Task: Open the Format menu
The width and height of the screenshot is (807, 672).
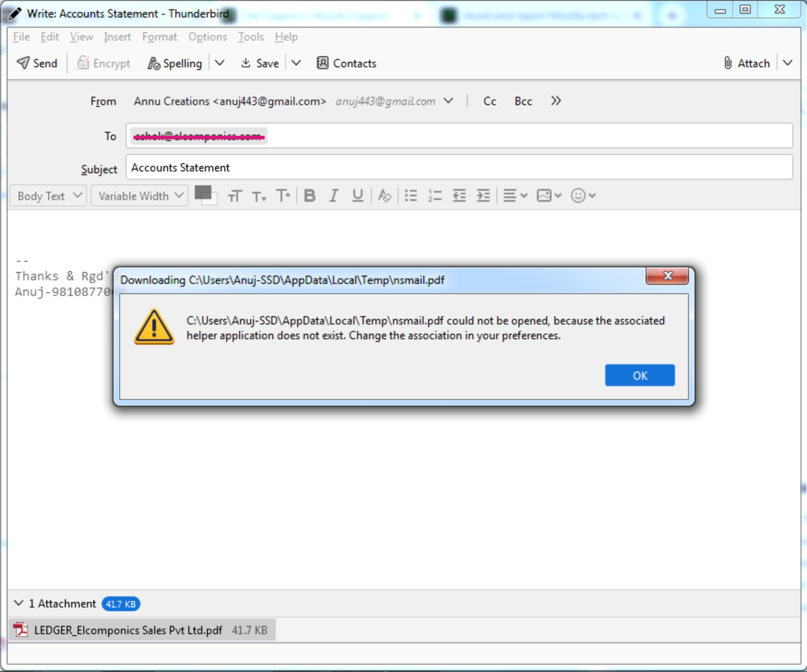Action: (159, 37)
